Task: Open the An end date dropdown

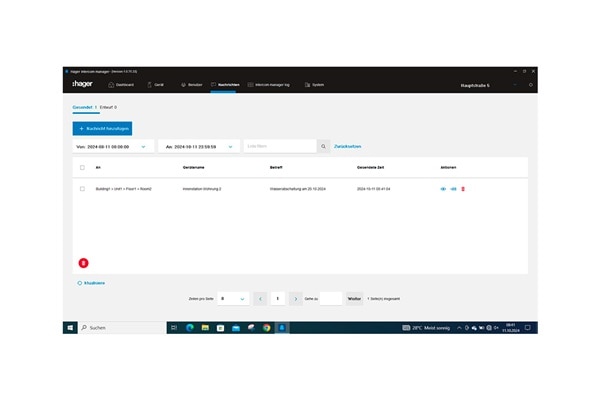Action: click(198, 146)
